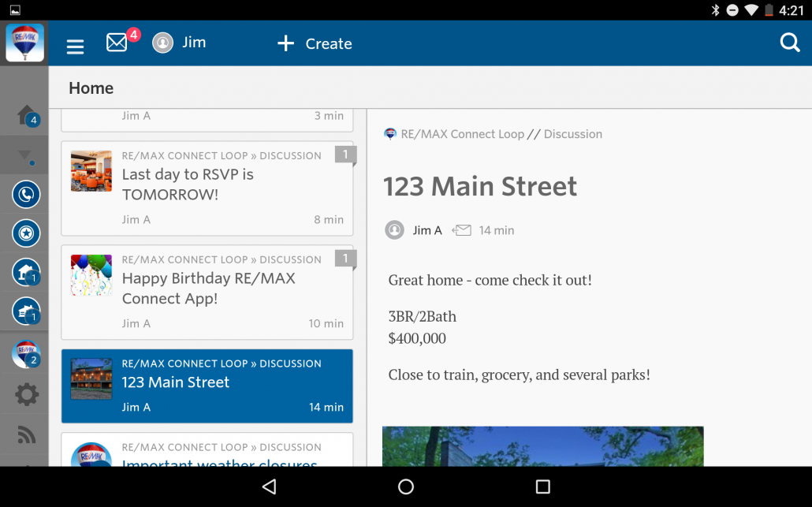The image size is (812, 507).
Task: Tap the '123 Main Street' detail title
Action: coord(480,186)
